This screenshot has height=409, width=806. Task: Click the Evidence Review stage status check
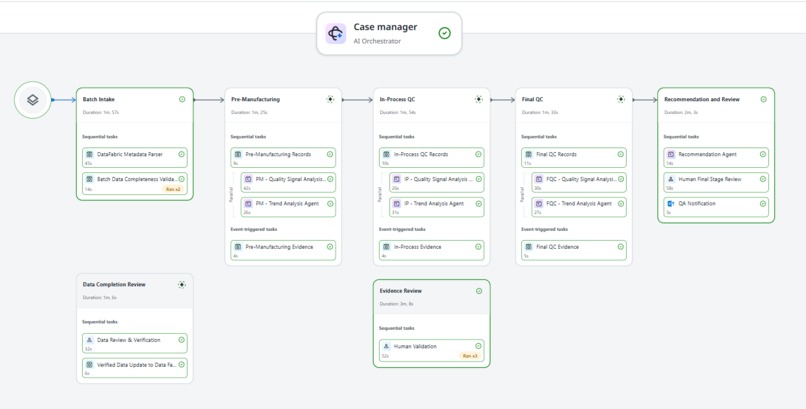[479, 291]
